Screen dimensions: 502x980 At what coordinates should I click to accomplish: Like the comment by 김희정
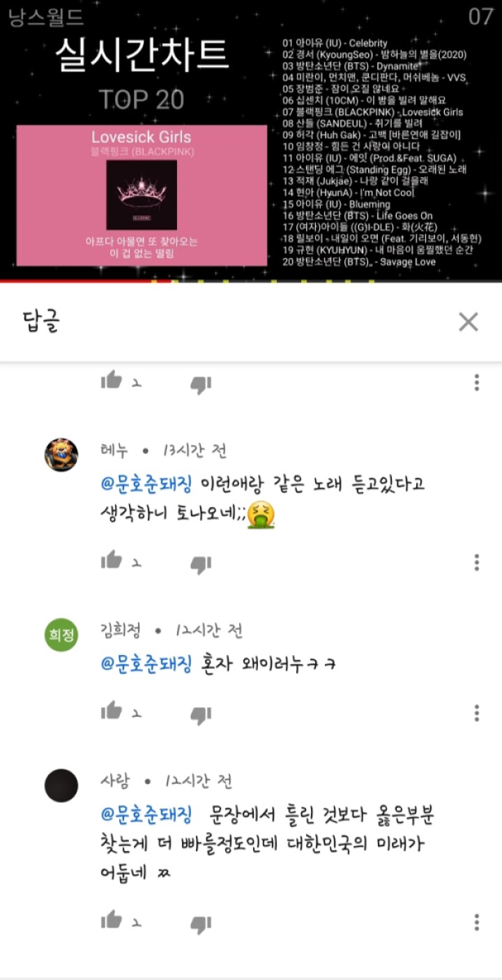(111, 711)
